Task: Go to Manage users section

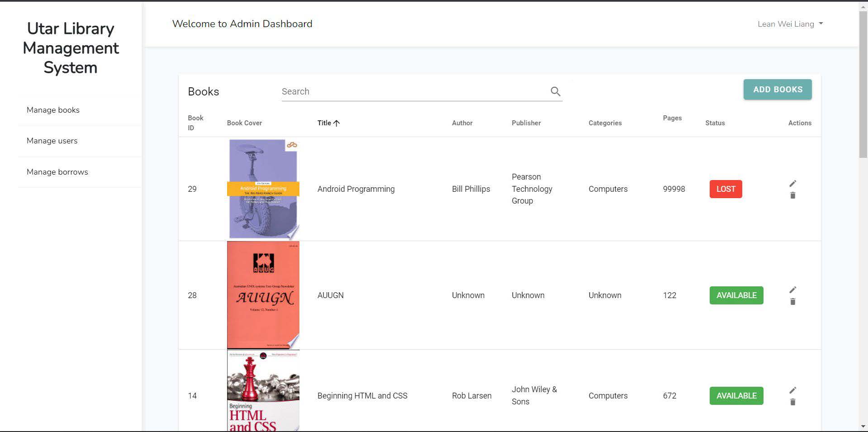Action: click(52, 141)
